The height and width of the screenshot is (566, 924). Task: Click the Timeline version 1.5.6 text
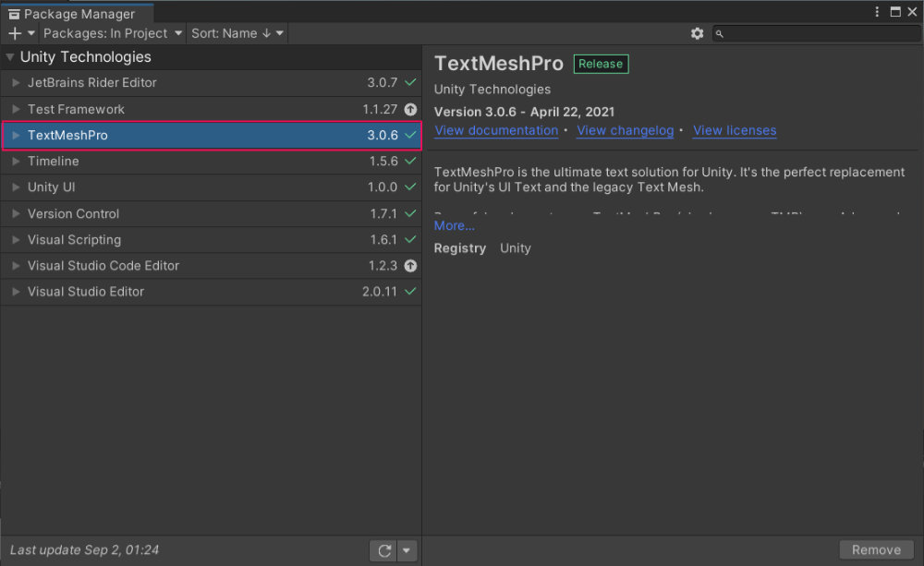point(383,162)
